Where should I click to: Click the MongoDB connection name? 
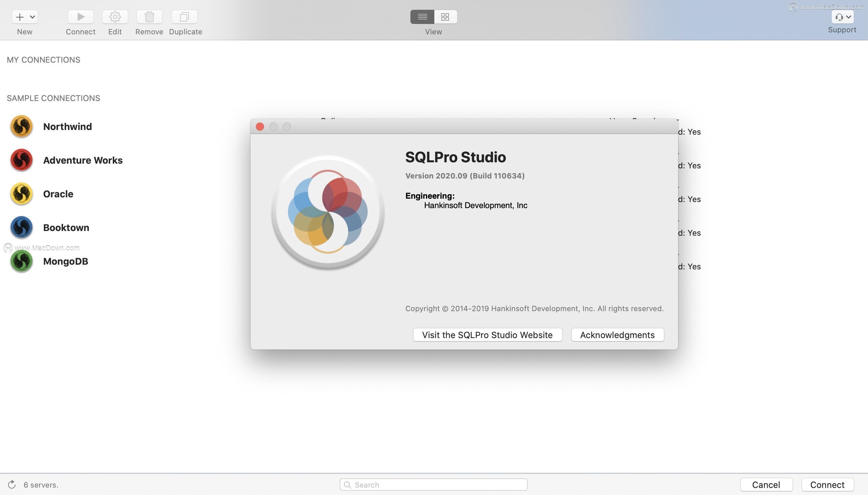pyautogui.click(x=66, y=261)
